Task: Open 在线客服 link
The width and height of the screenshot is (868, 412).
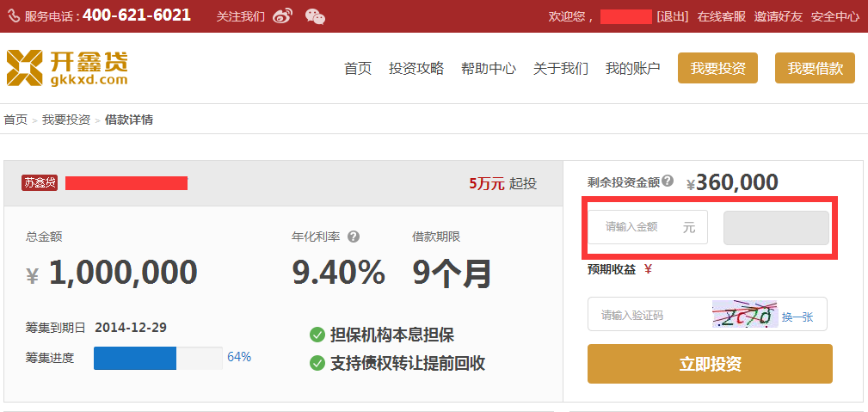Action: pos(721,16)
